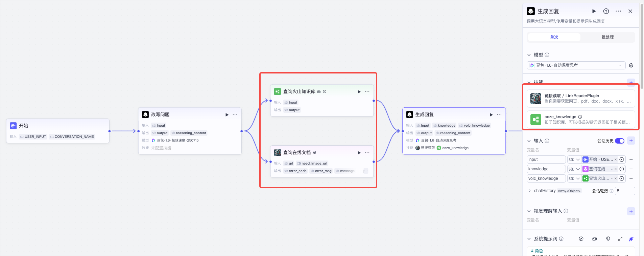Image resolution: width=644 pixels, height=256 pixels.
Task: Switch to 批处理 mode tab
Action: point(607,37)
